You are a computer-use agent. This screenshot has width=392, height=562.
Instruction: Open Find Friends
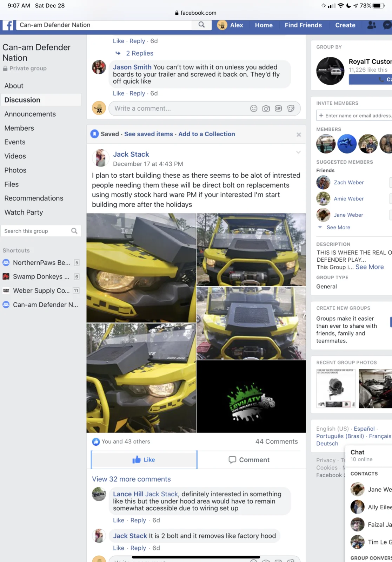[x=303, y=25]
